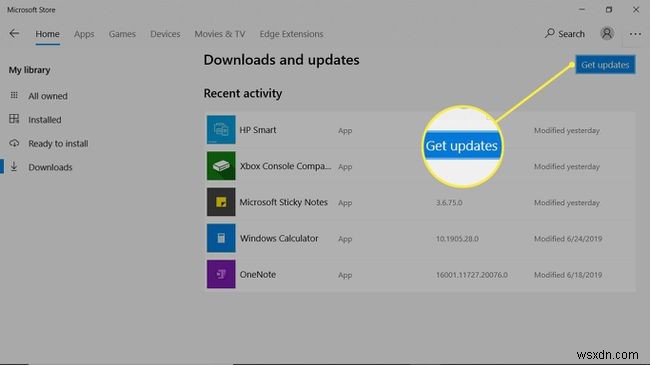Click Modified 6/18/2019 date

tap(568, 275)
